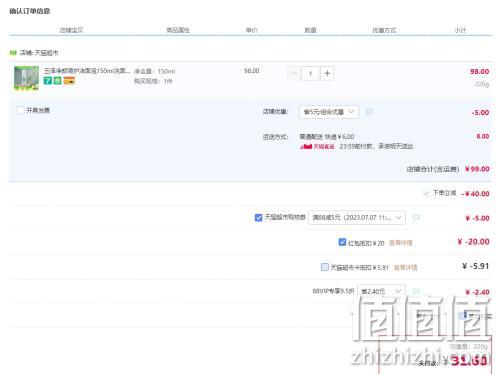The width and height of the screenshot is (500, 374).
Task: Click the green Tmall supermarket shop icon
Action: pyautogui.click(x=13, y=53)
